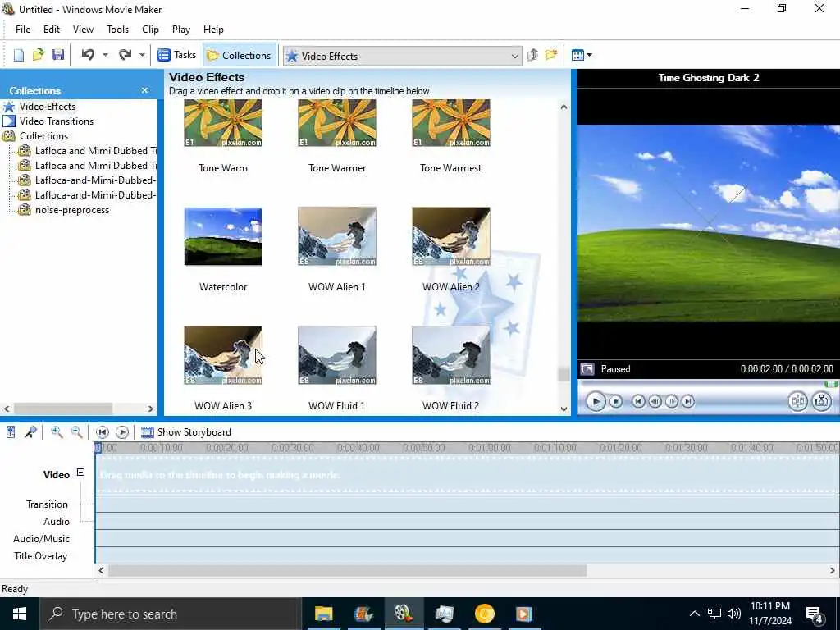Step to the next frame
This screenshot has height=630, width=840.
pyautogui.click(x=671, y=401)
